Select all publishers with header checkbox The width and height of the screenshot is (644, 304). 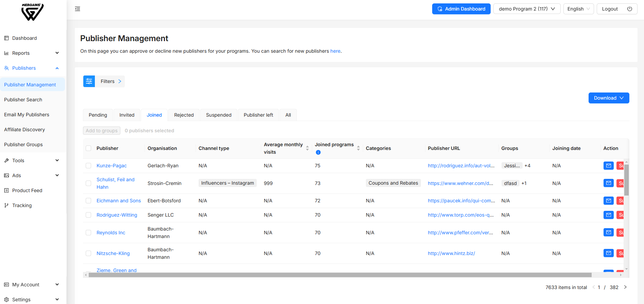(x=88, y=148)
